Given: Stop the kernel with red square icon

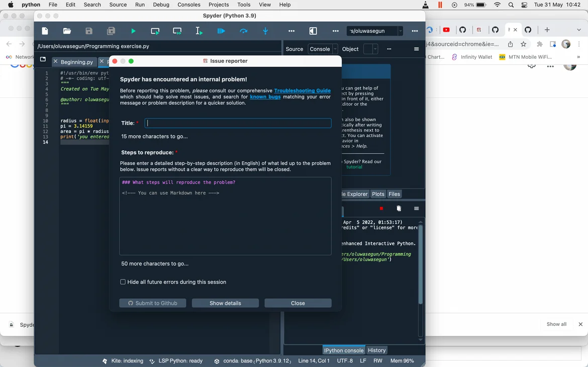Looking at the screenshot, I should coord(381,208).
